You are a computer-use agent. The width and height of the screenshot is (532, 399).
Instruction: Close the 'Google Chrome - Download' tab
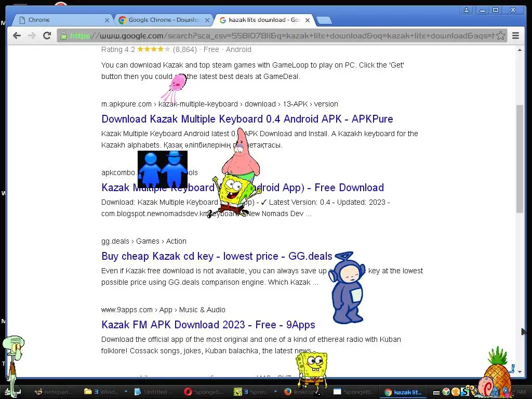click(207, 20)
